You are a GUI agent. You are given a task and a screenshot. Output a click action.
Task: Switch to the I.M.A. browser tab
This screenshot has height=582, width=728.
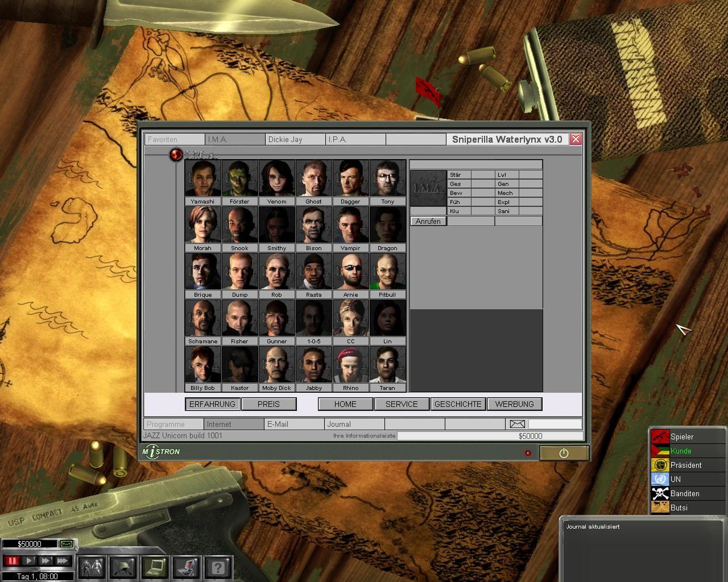pyautogui.click(x=235, y=139)
